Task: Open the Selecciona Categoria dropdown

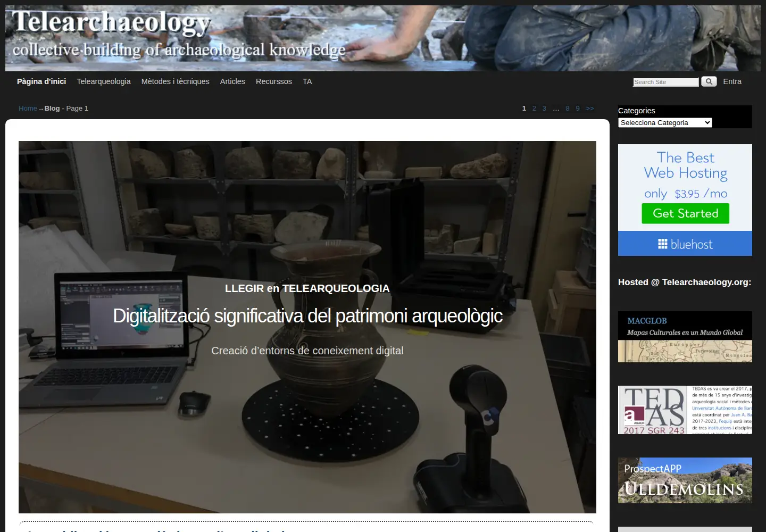Action: click(x=665, y=122)
